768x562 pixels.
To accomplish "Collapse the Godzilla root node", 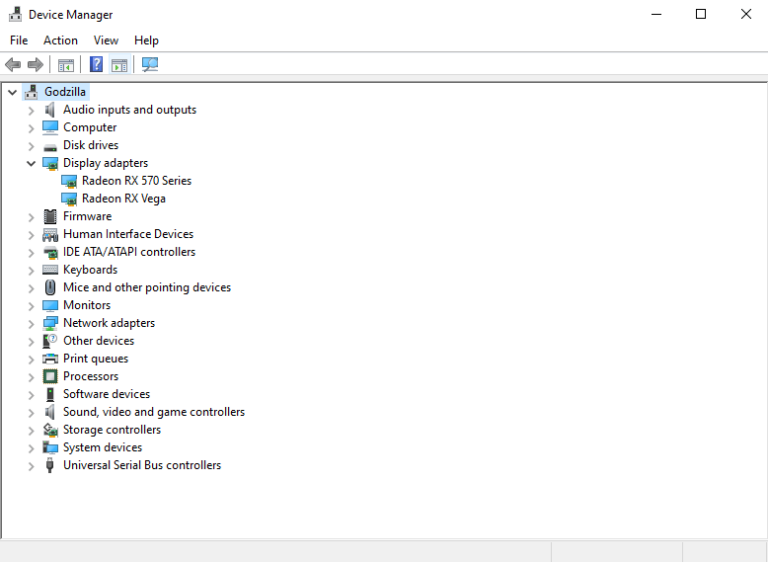I will [13, 92].
